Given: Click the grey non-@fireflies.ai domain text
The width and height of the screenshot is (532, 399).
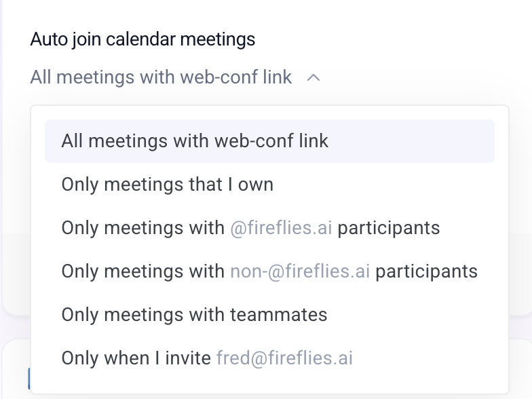Looking at the screenshot, I should point(300,271).
